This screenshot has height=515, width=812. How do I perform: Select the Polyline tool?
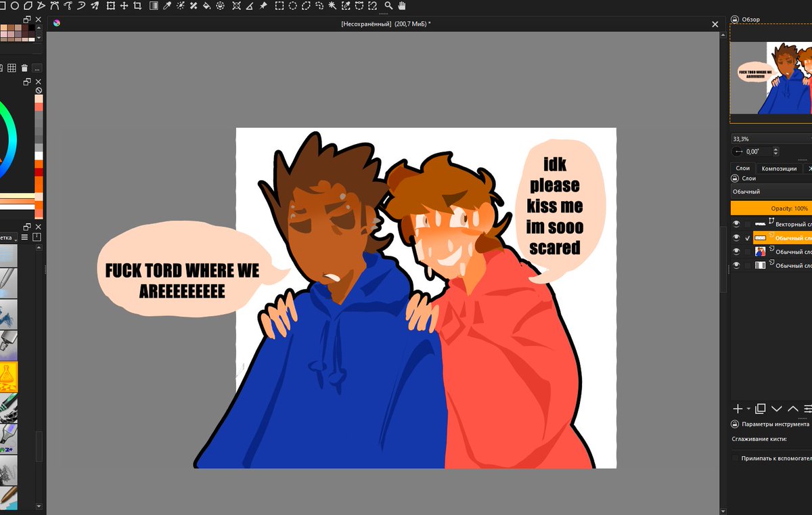click(x=41, y=5)
